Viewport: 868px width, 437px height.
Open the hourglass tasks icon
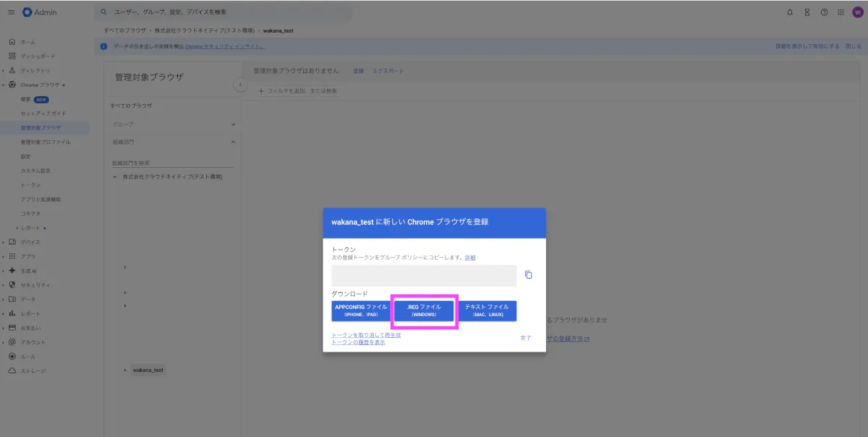[x=807, y=12]
